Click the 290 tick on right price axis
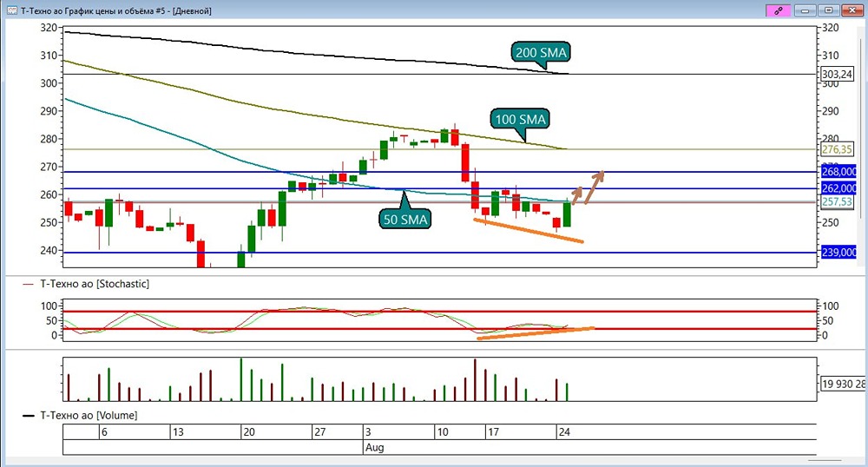Screen dimensions: 868x467 831,111
